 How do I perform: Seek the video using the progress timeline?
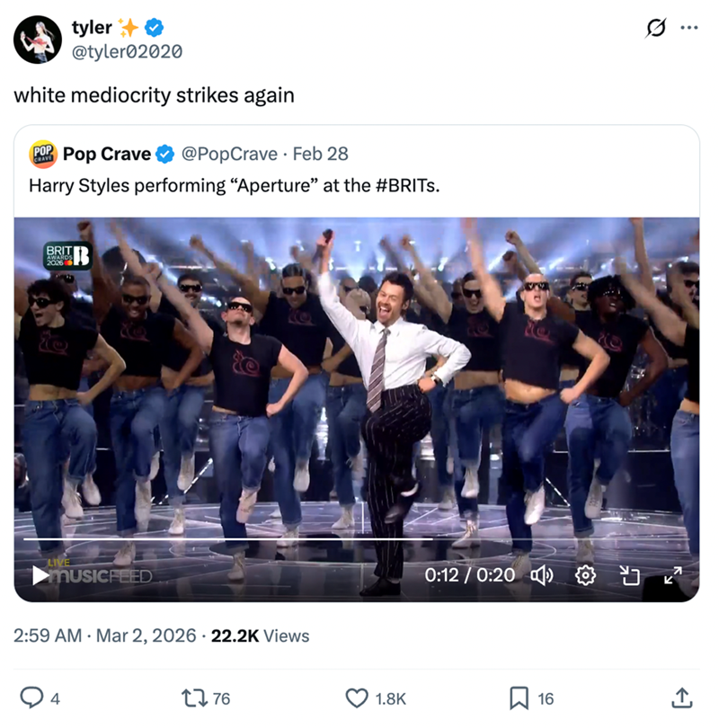[x=359, y=539]
